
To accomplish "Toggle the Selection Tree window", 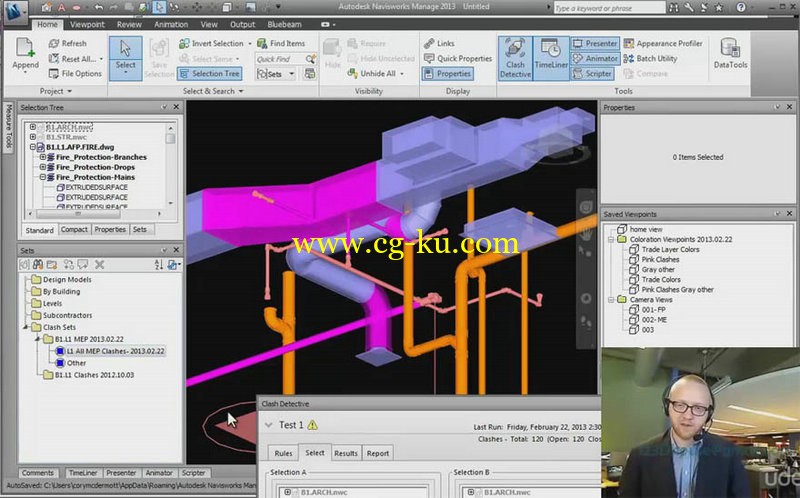I will tap(210, 73).
